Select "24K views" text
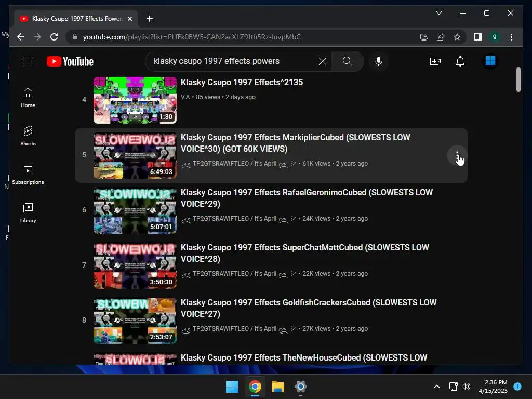The height and width of the screenshot is (399, 532). 316,219
